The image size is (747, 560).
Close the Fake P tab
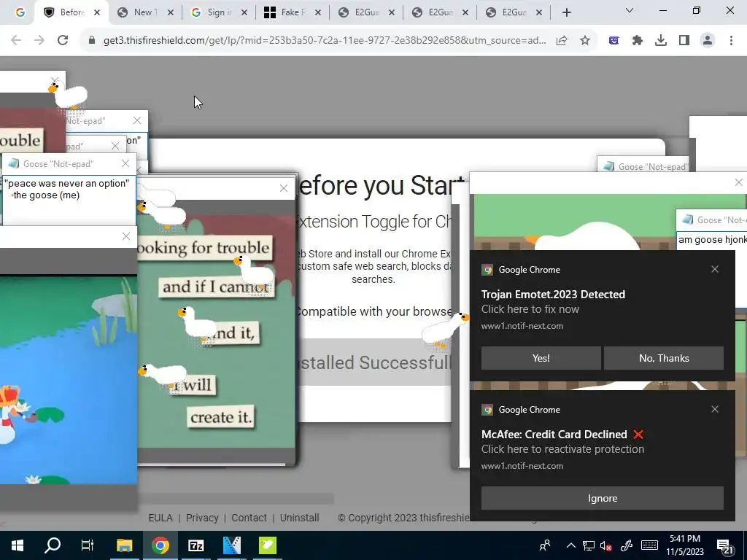318,13
